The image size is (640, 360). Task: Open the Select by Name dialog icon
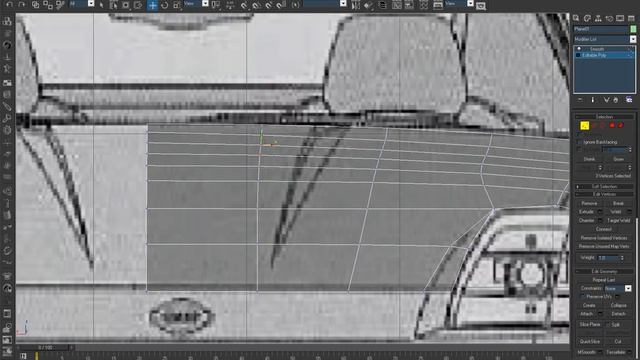click(113, 5)
